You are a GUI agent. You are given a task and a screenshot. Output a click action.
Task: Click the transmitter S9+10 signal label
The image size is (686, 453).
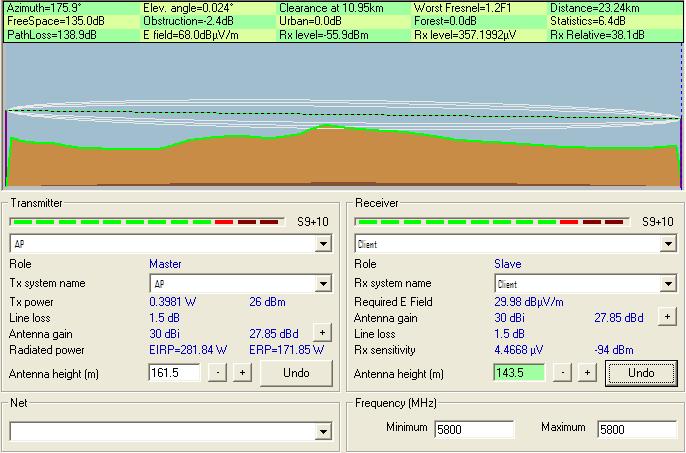coord(313,222)
